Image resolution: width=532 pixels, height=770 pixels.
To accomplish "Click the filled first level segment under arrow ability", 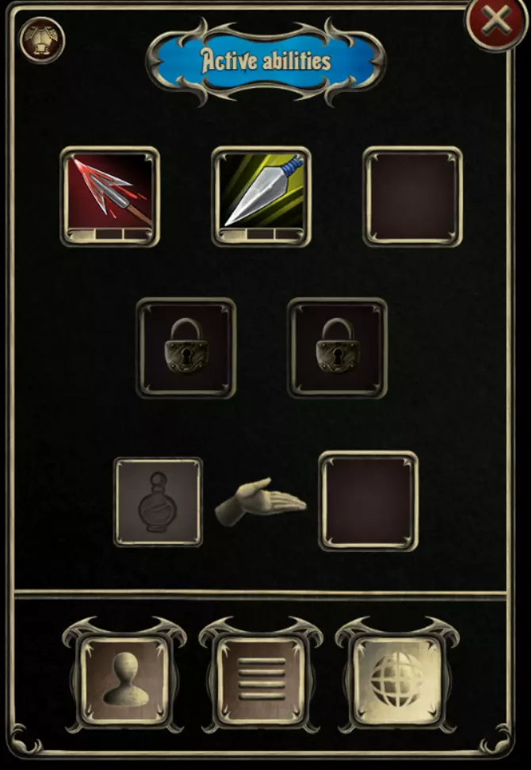I will click(82, 234).
